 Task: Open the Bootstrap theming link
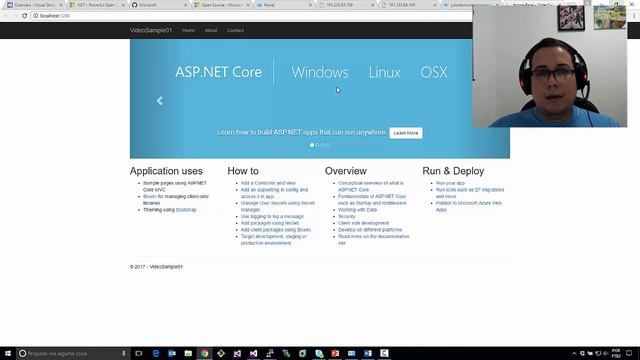pyautogui.click(x=186, y=210)
